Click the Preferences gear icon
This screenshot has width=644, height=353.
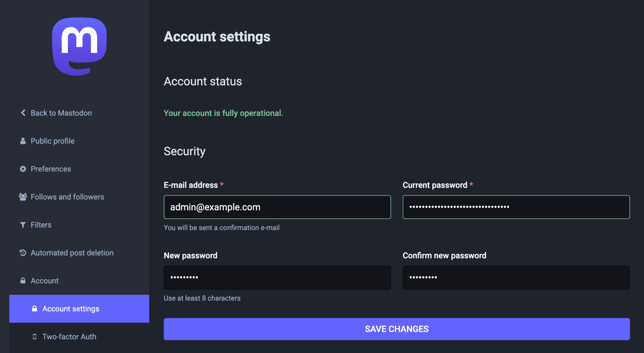(x=23, y=169)
